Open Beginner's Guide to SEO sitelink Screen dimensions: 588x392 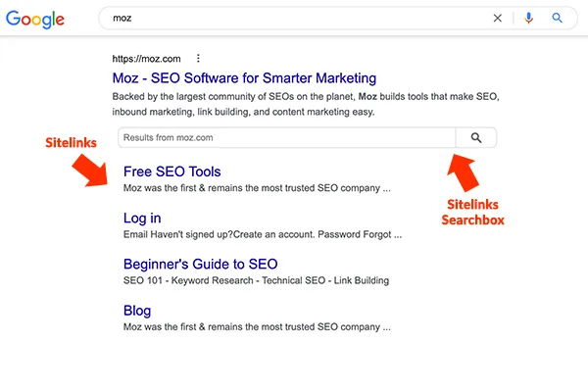[x=201, y=264]
